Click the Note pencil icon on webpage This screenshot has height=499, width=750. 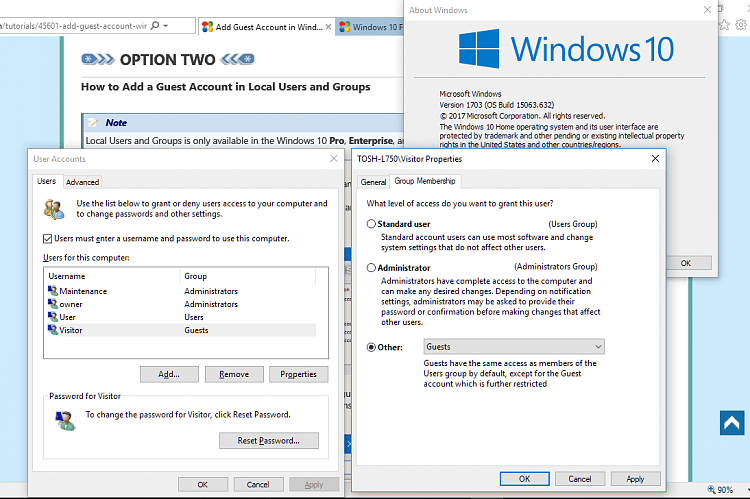coord(93,123)
